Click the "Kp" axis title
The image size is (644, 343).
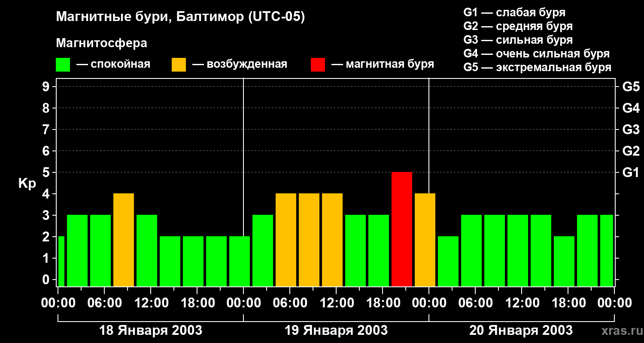(x=27, y=184)
